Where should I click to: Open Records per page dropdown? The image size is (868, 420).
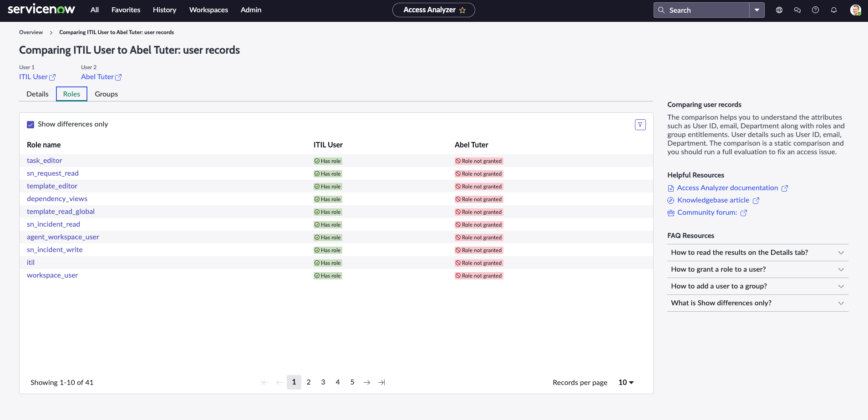pyautogui.click(x=626, y=383)
